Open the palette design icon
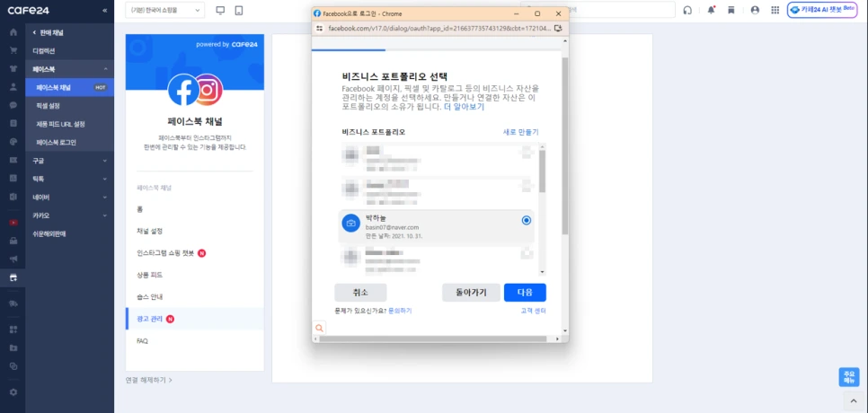The image size is (868, 413). coord(13,142)
